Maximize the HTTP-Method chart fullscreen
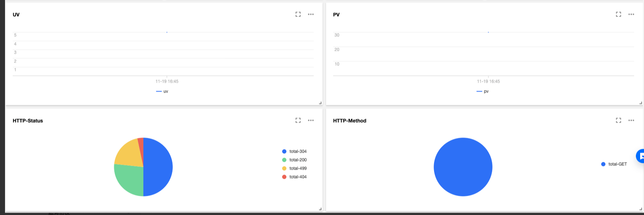Screen dimensions: 644x215 (618, 121)
